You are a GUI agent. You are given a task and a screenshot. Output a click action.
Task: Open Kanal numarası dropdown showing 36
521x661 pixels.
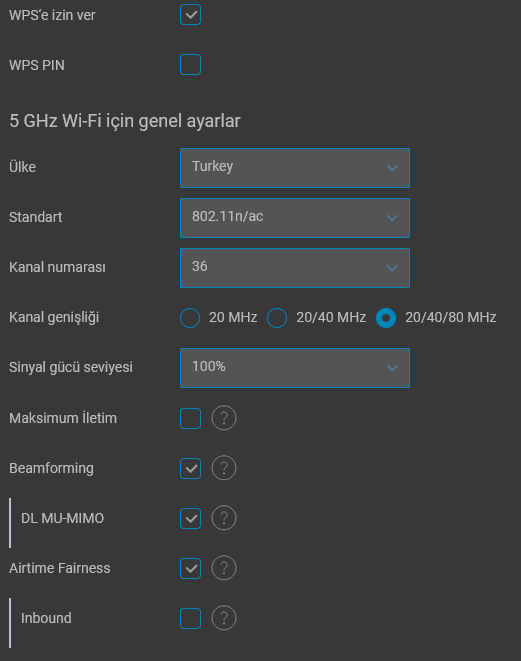coord(295,268)
